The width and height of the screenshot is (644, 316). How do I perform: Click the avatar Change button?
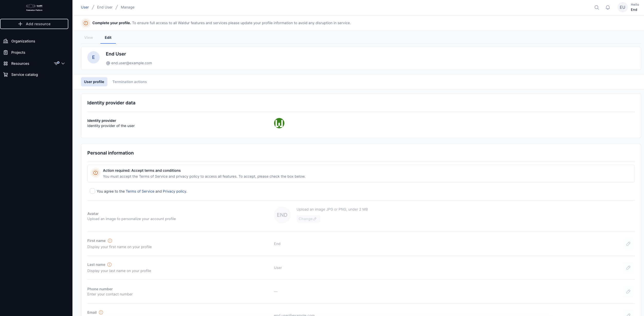click(x=308, y=219)
